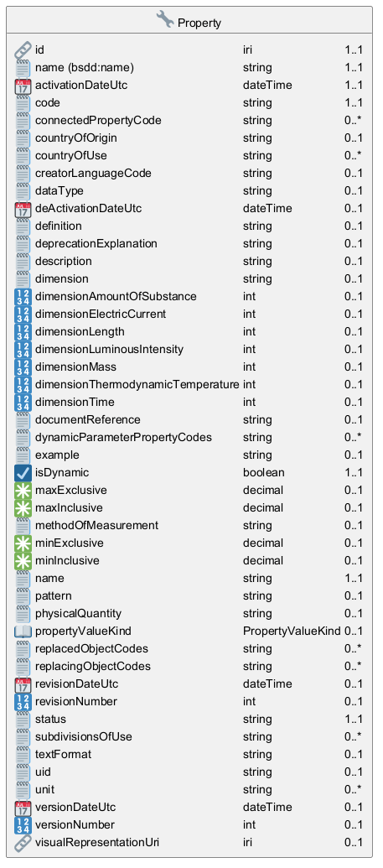Viewport: 383px width, 868px height.
Task: Click the PropertyValueKind type link
Action: click(x=292, y=631)
